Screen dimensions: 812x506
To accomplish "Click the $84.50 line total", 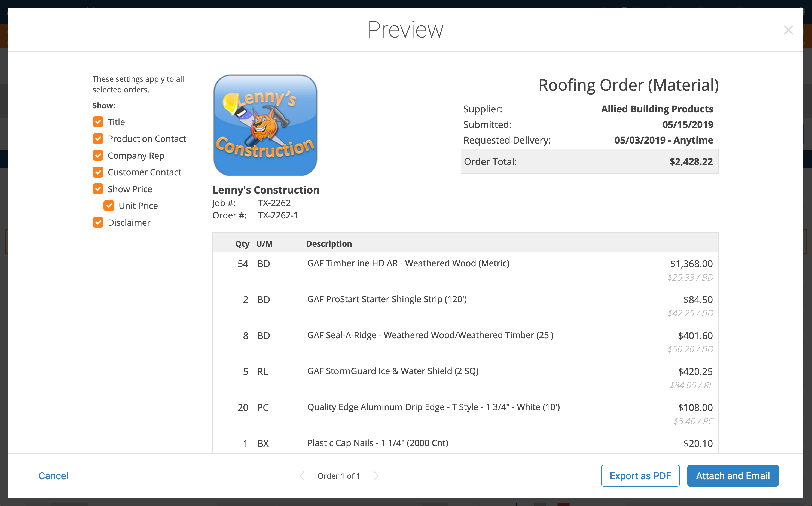I will [x=698, y=300].
